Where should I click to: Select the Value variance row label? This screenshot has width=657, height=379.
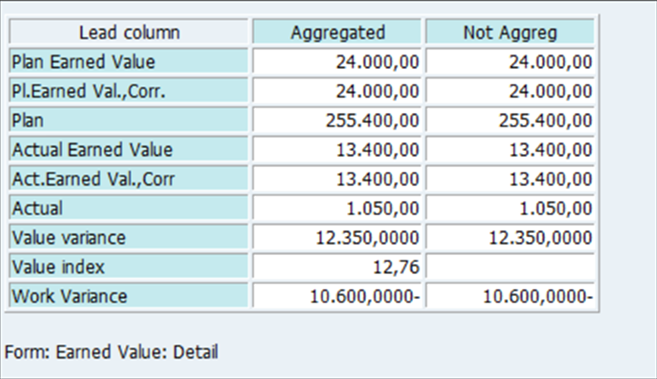[x=129, y=237]
